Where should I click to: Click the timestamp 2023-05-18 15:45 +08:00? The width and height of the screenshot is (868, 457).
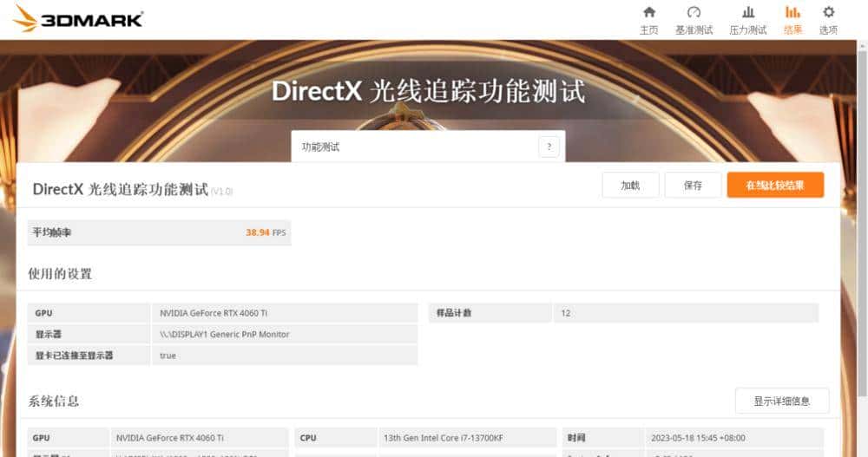click(x=698, y=438)
